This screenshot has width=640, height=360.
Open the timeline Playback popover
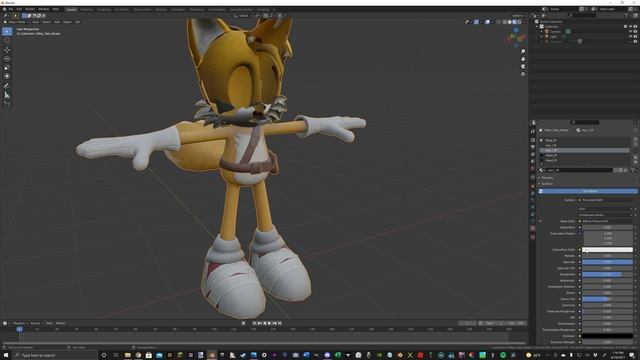click(19, 323)
